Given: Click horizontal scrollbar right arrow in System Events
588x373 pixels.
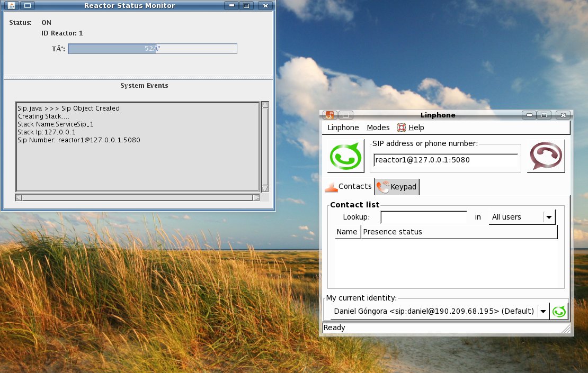Looking at the screenshot, I should pos(256,198).
